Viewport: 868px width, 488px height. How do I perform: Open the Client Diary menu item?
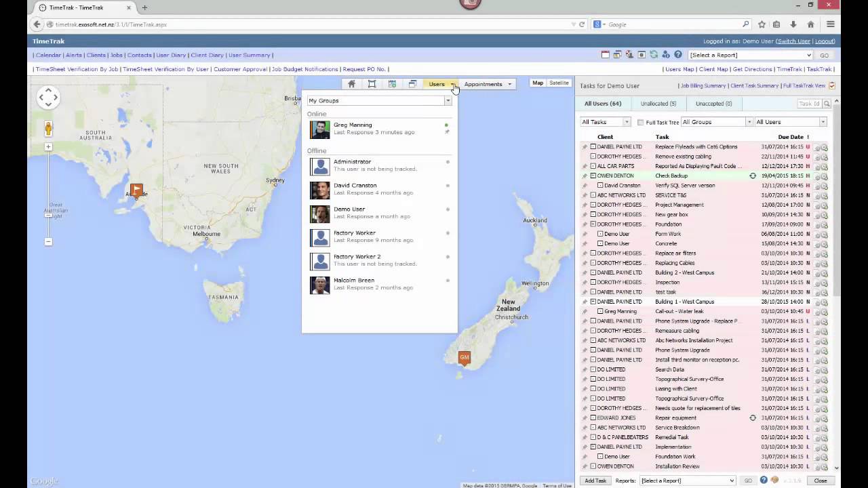(x=207, y=55)
